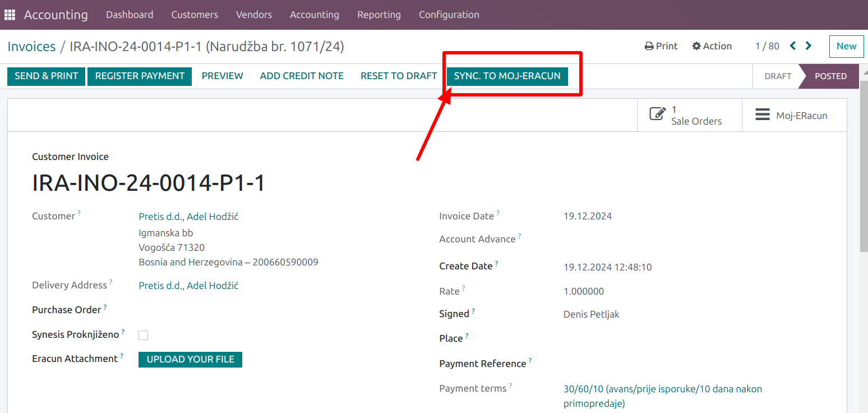The image size is (868, 413).
Task: Open Sale Orders smart button icon
Action: click(657, 114)
